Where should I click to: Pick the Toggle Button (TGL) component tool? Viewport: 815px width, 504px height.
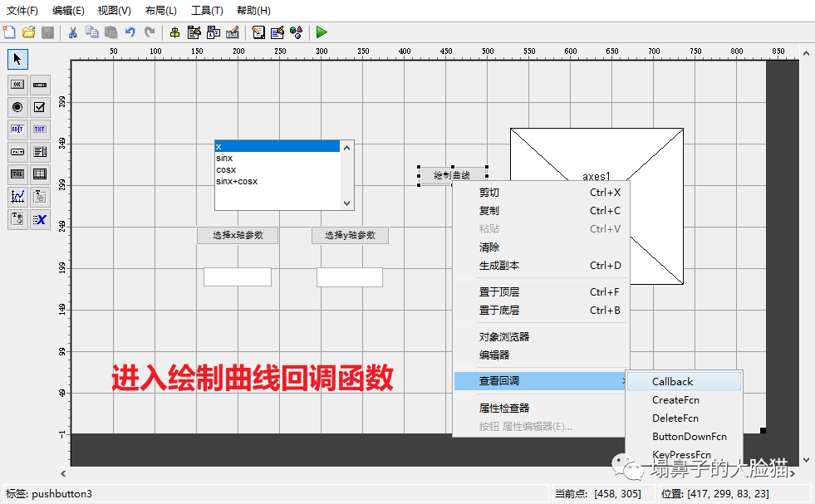click(17, 174)
